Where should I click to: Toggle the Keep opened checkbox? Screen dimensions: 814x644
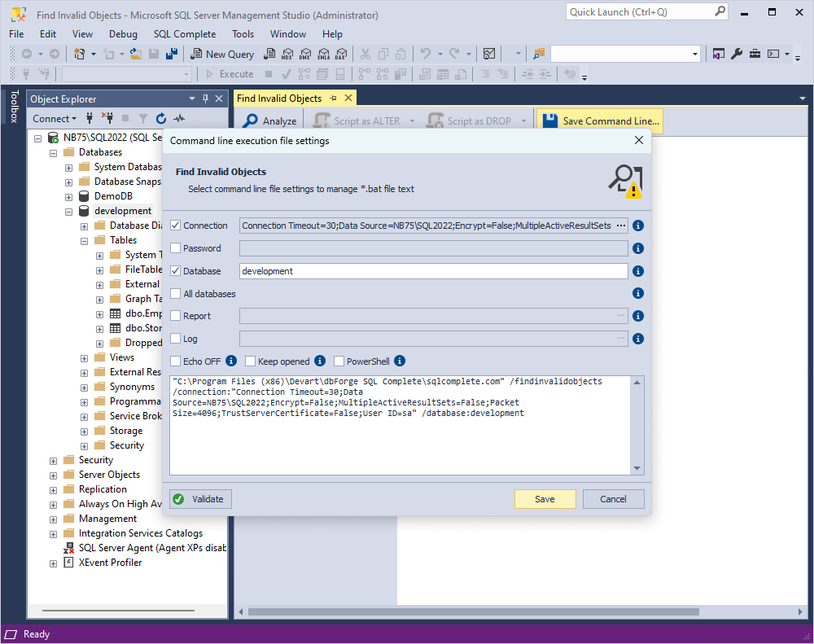click(x=250, y=361)
